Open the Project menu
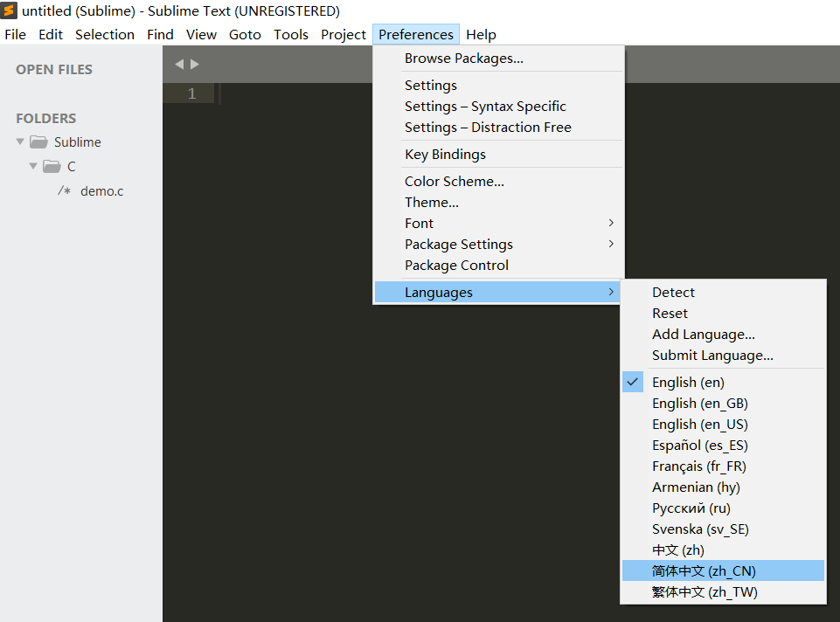The height and width of the screenshot is (622, 840). tap(343, 34)
